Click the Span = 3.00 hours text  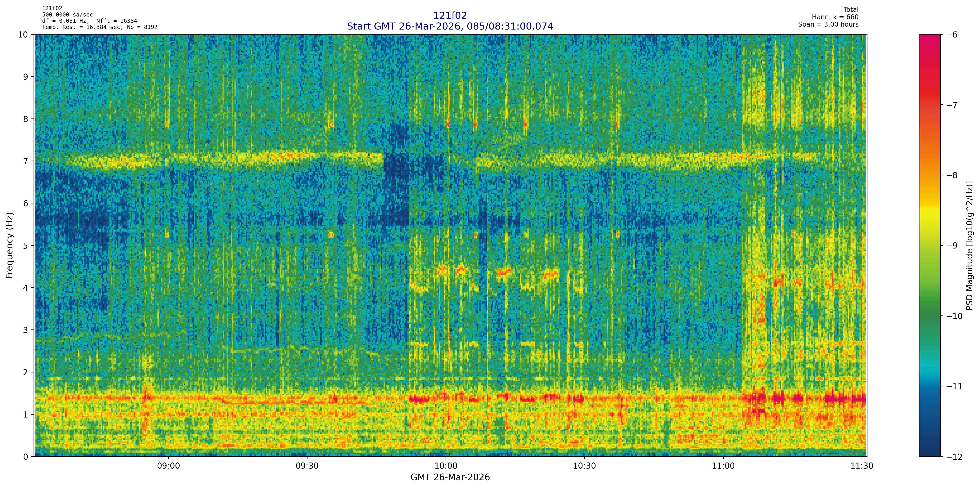click(828, 24)
